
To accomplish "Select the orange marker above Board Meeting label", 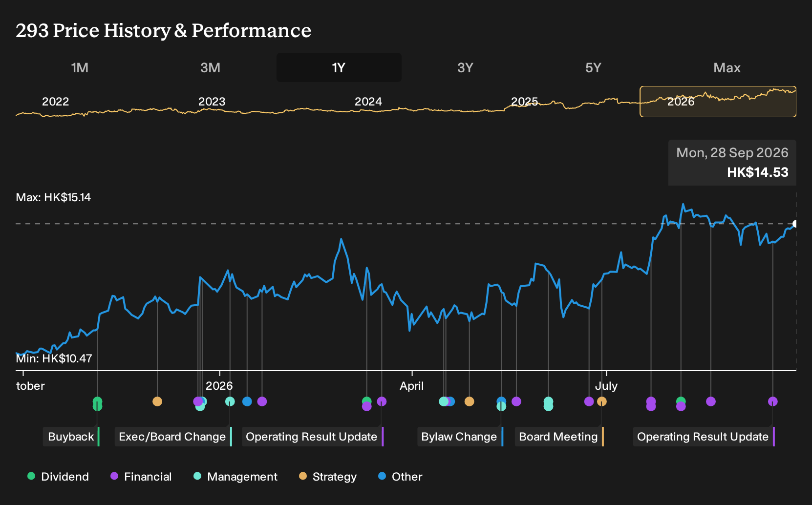I will click(x=602, y=401).
